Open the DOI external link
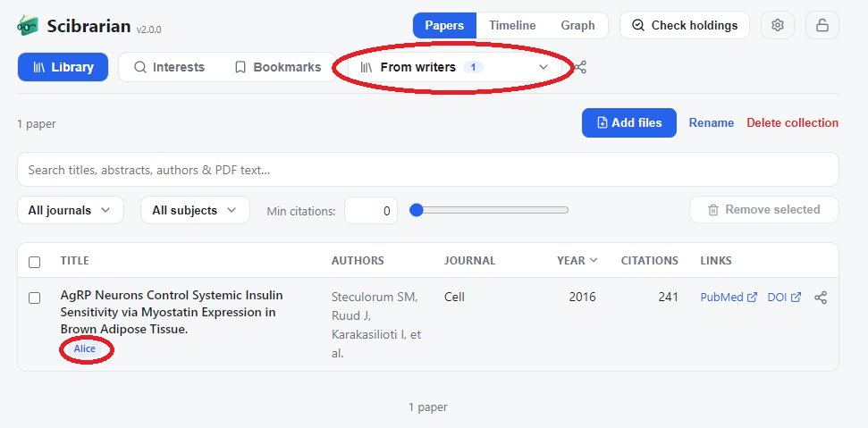868x428 pixels. pos(784,298)
